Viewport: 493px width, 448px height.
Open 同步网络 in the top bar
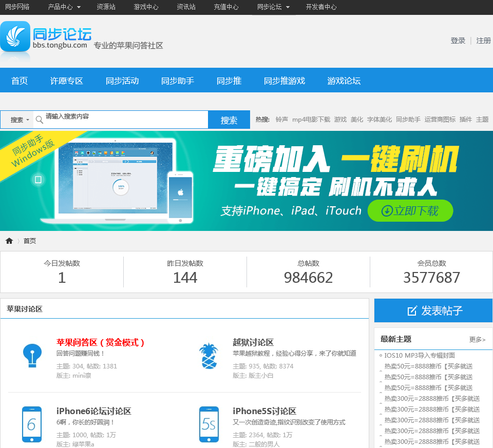[17, 7]
